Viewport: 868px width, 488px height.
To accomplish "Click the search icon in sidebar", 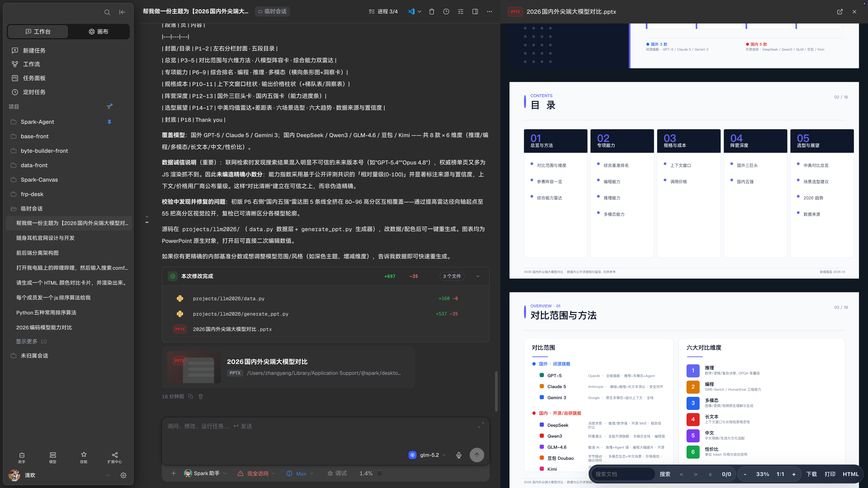I will [107, 12].
